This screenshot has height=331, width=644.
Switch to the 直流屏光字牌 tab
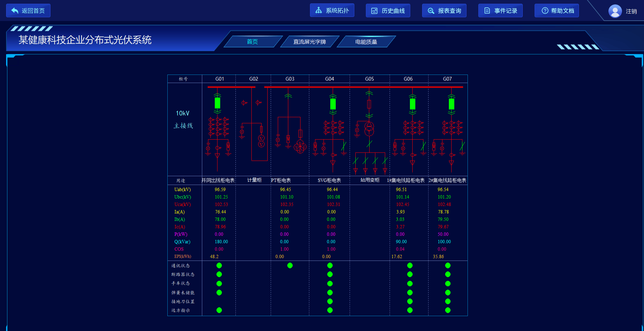[x=309, y=42]
